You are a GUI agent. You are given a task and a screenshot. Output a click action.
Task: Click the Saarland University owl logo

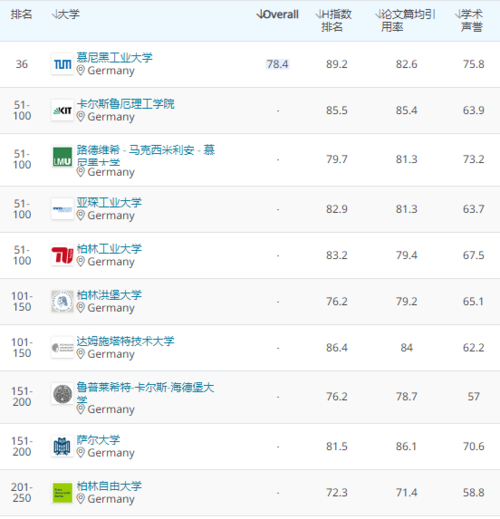pos(62,446)
